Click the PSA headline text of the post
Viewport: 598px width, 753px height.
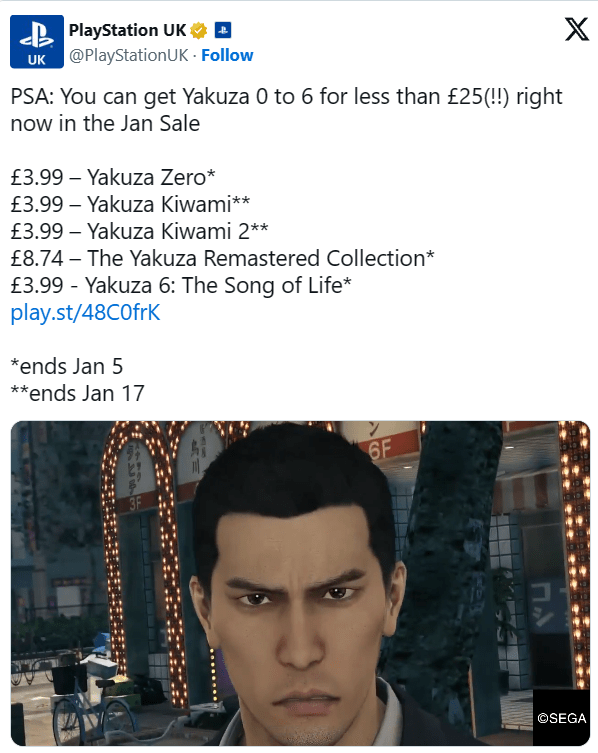[x=286, y=109]
